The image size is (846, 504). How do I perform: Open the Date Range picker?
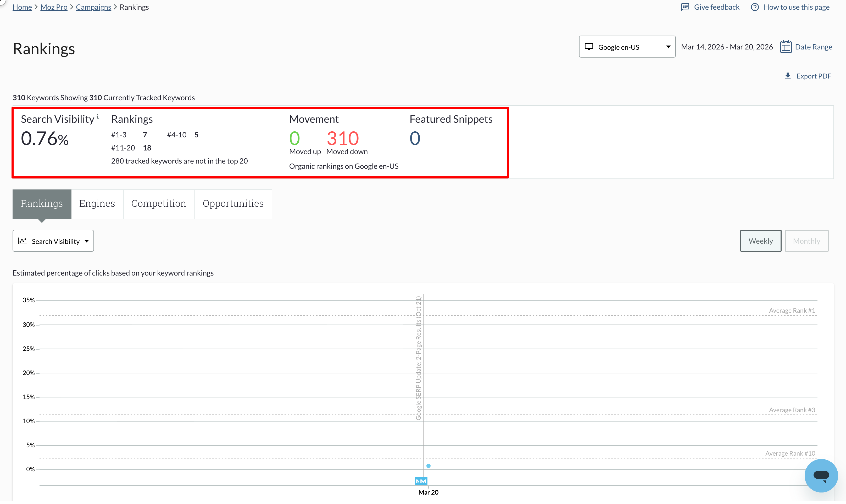click(x=814, y=47)
